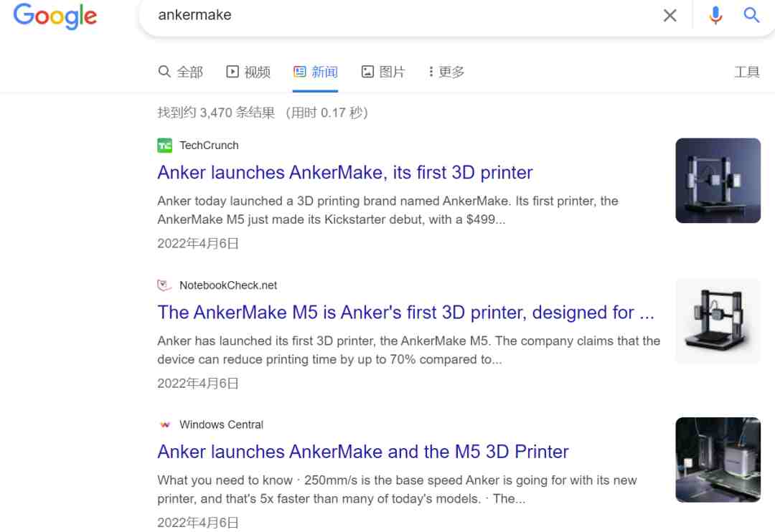The image size is (775, 532).
Task: Open "The AnkerMake M5 is Anker's first 3D printer" article
Action: [405, 312]
